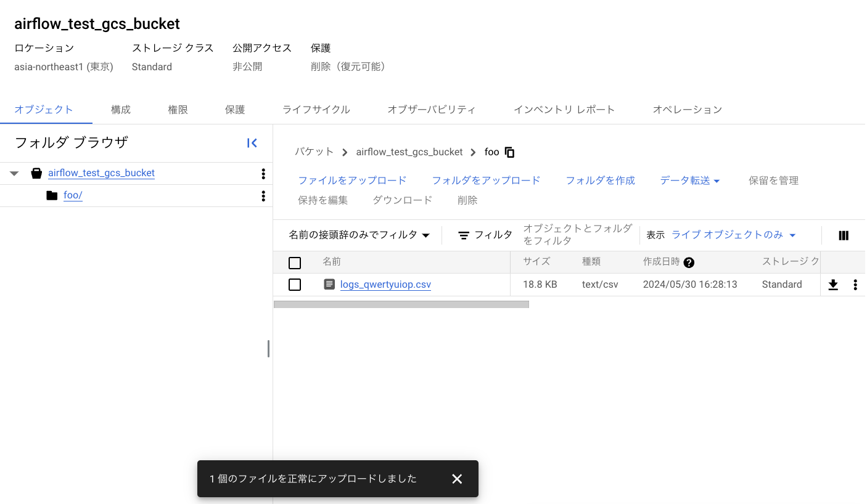
Task: Open the help icon beside 作成日時
Action: pyautogui.click(x=689, y=262)
